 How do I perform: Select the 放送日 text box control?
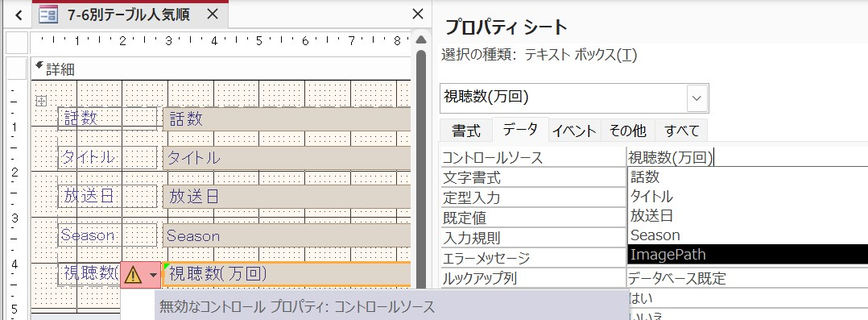(x=287, y=197)
